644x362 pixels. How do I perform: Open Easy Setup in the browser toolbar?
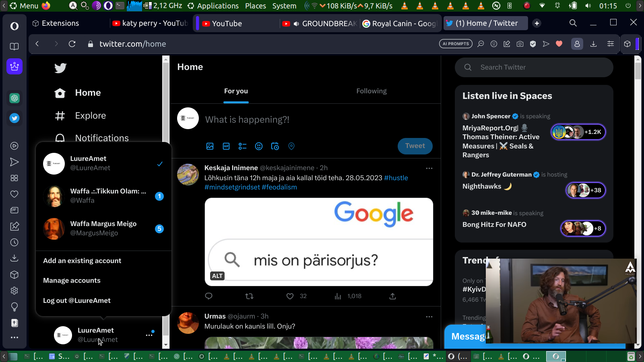(611, 44)
